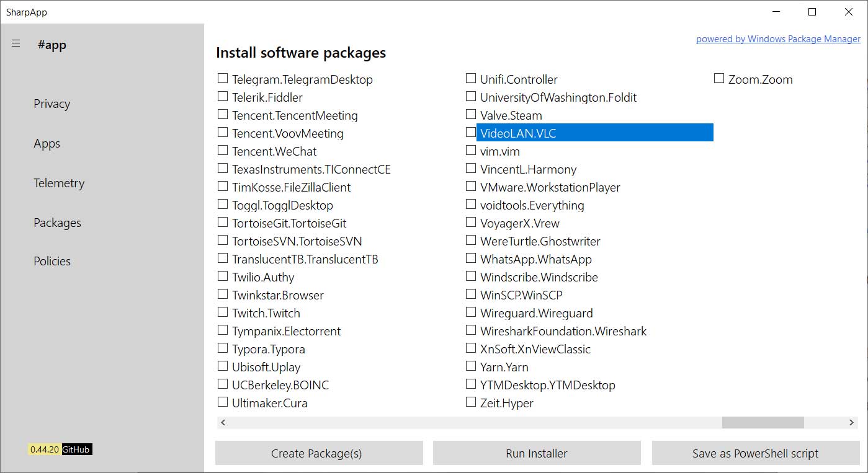The height and width of the screenshot is (473, 868).
Task: Check Telegram.TelegramDesktop package
Action: coord(223,78)
